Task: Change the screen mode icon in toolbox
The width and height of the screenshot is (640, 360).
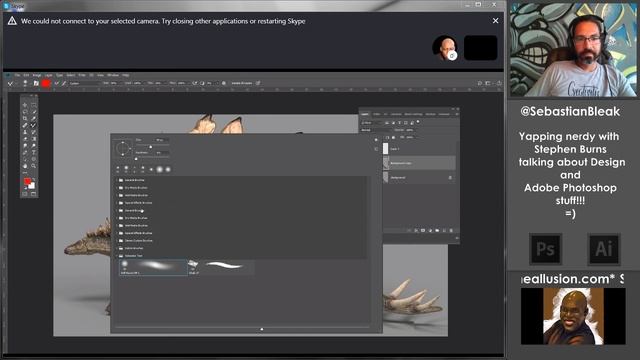Action: click(33, 194)
